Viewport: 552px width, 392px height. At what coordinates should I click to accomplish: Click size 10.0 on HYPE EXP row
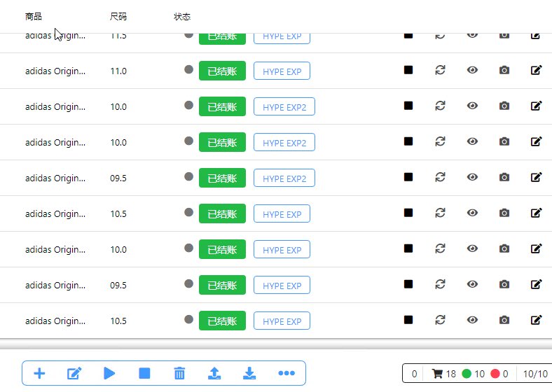[x=118, y=250]
